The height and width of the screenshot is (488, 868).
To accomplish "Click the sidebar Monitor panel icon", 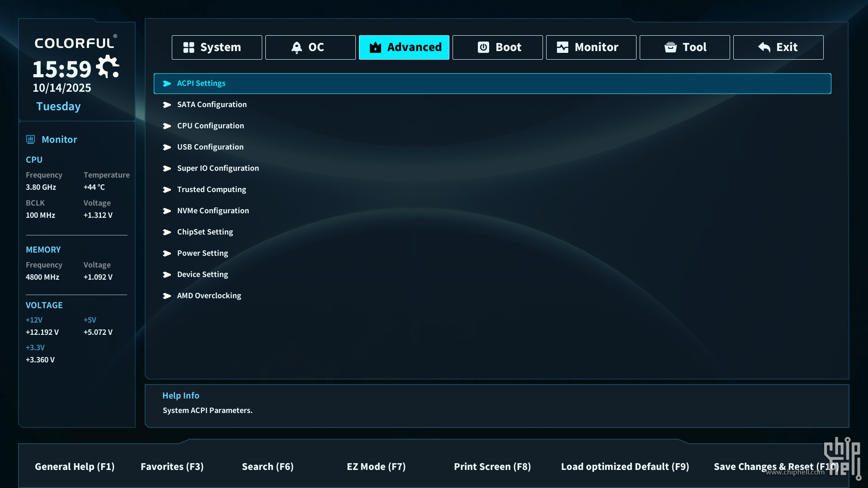I will click(x=30, y=139).
